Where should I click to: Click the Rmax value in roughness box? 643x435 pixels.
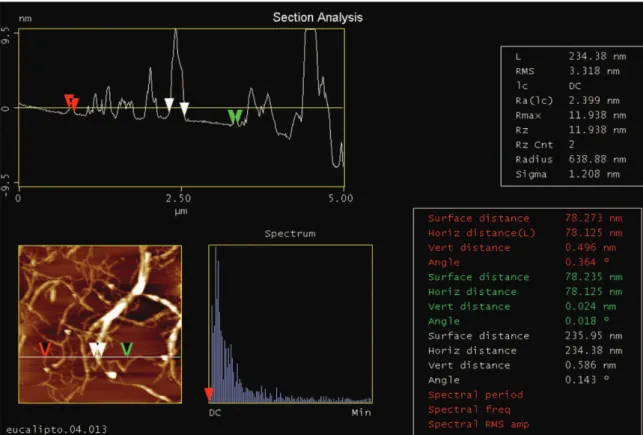click(597, 115)
